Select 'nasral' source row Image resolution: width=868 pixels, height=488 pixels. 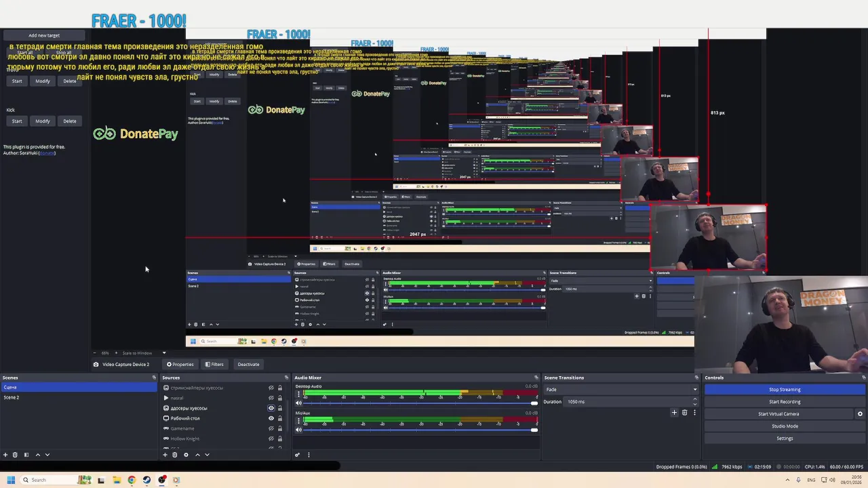(223, 398)
